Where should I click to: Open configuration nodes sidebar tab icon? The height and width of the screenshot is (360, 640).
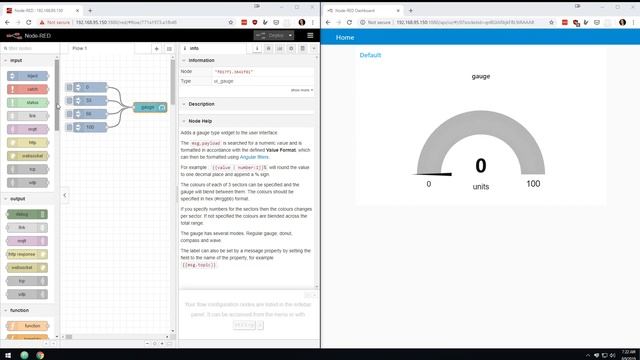(x=291, y=49)
